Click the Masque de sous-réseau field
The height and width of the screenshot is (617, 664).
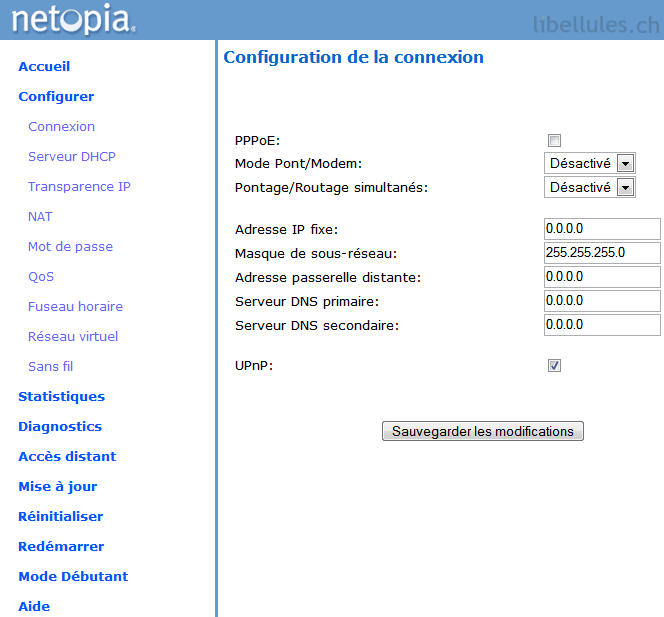(602, 253)
